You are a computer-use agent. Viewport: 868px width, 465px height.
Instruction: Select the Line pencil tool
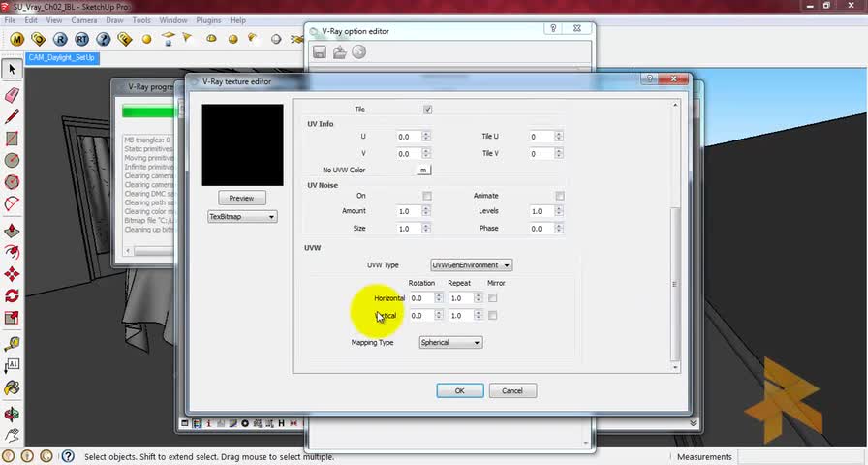[12, 117]
